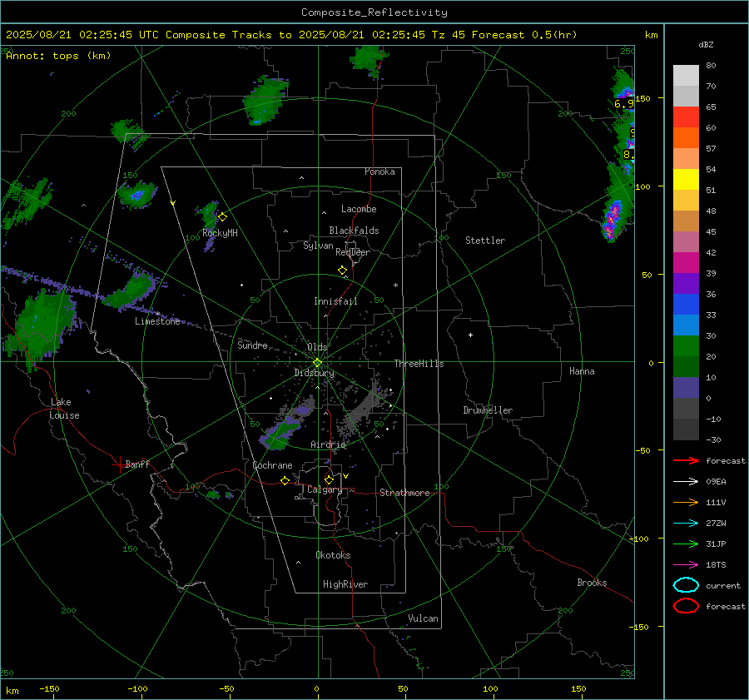The width and height of the screenshot is (749, 700).
Task: Click the Stettler city label
Action: coord(485,241)
